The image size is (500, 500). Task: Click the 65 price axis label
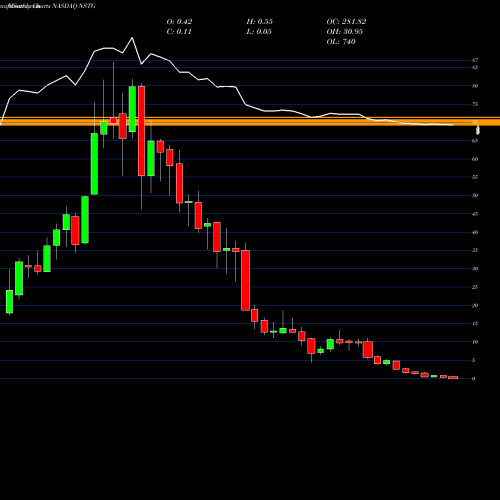[475, 141]
